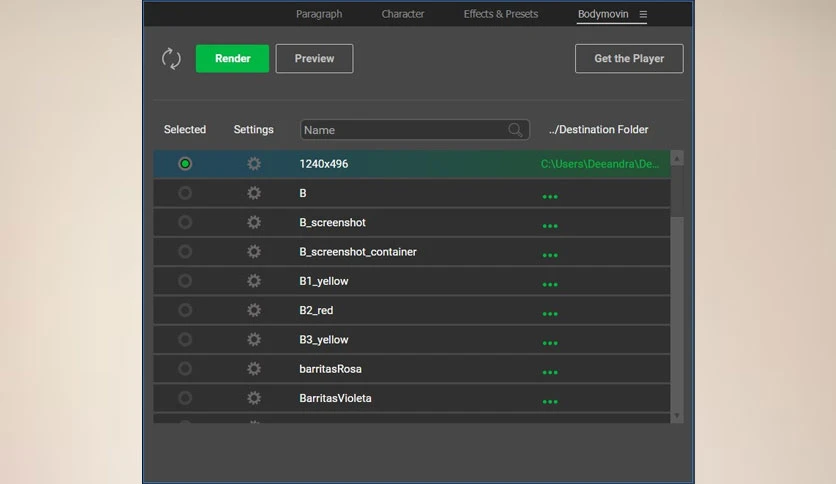Set destination folder for B_screenshot_container
Image resolution: width=836 pixels, height=484 pixels.
550,255
